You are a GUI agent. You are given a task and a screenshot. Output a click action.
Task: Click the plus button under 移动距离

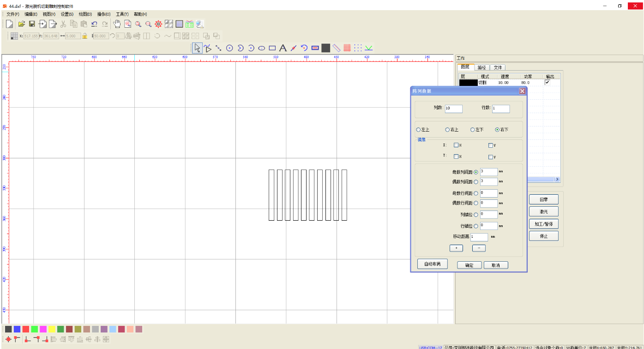456,248
